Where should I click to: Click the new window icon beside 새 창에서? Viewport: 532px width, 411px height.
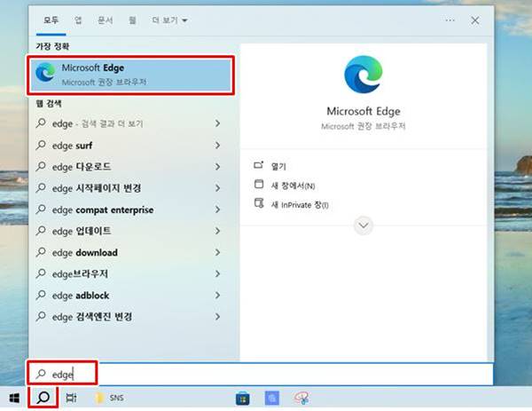click(x=259, y=184)
